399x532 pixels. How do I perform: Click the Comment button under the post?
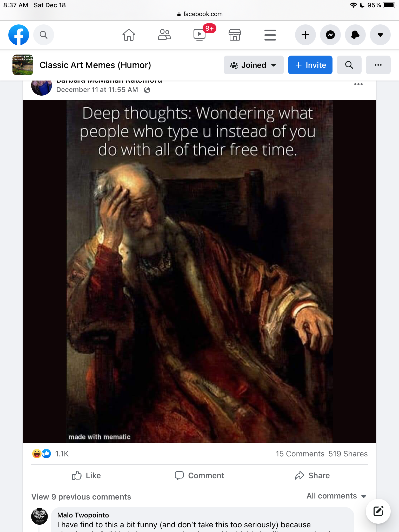pos(199,475)
